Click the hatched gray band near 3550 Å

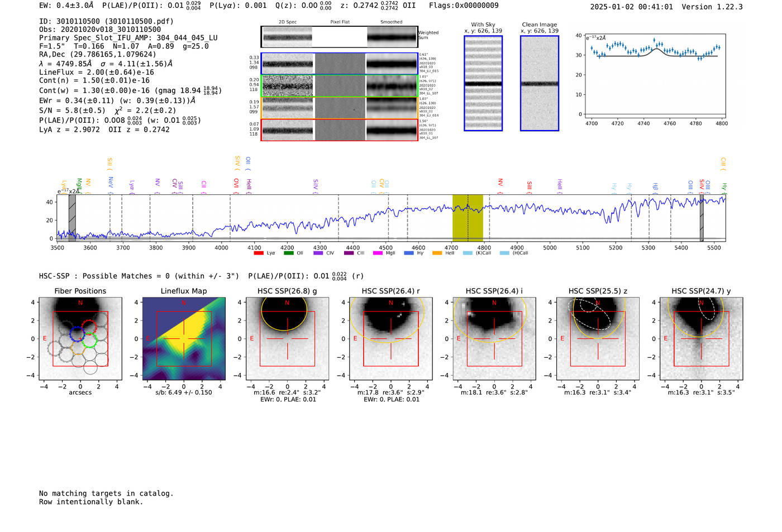(72, 218)
